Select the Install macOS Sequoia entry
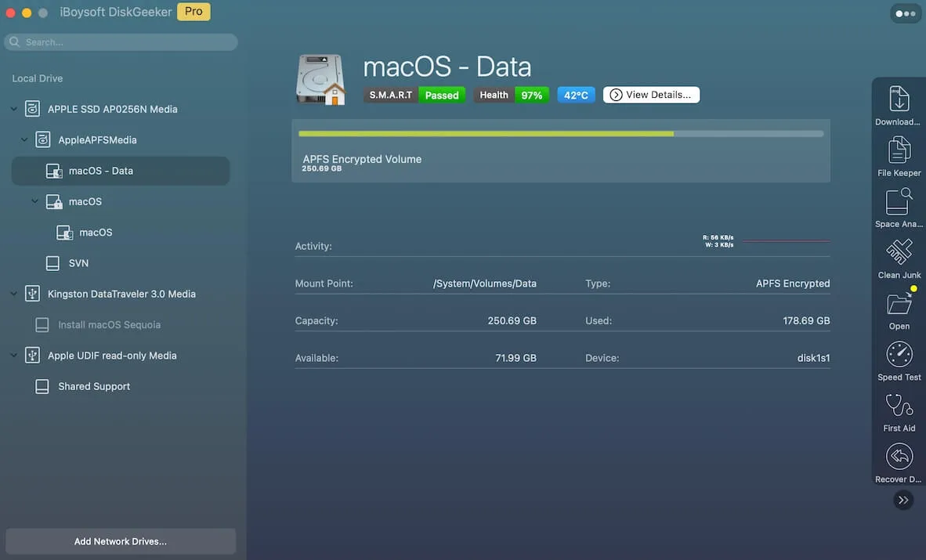 [109, 325]
